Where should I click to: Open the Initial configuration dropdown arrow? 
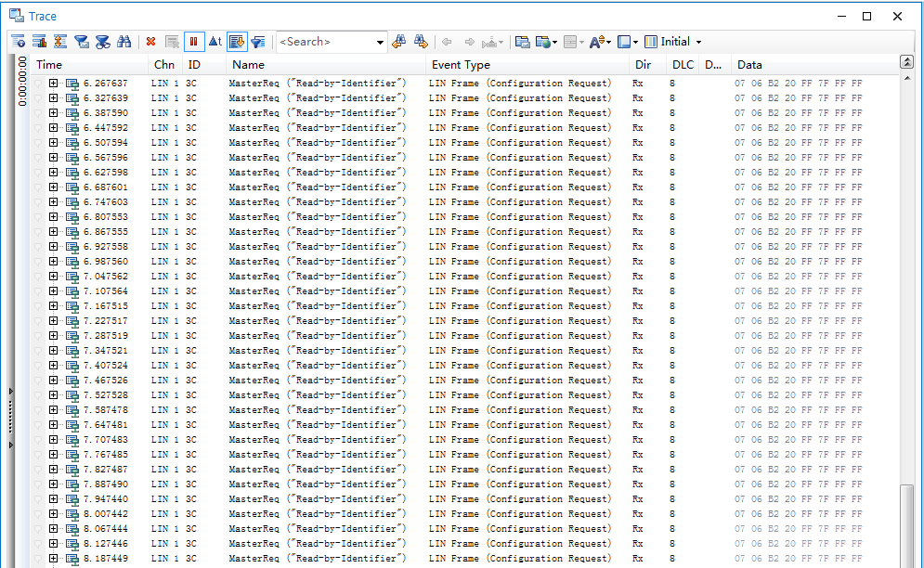click(x=699, y=43)
